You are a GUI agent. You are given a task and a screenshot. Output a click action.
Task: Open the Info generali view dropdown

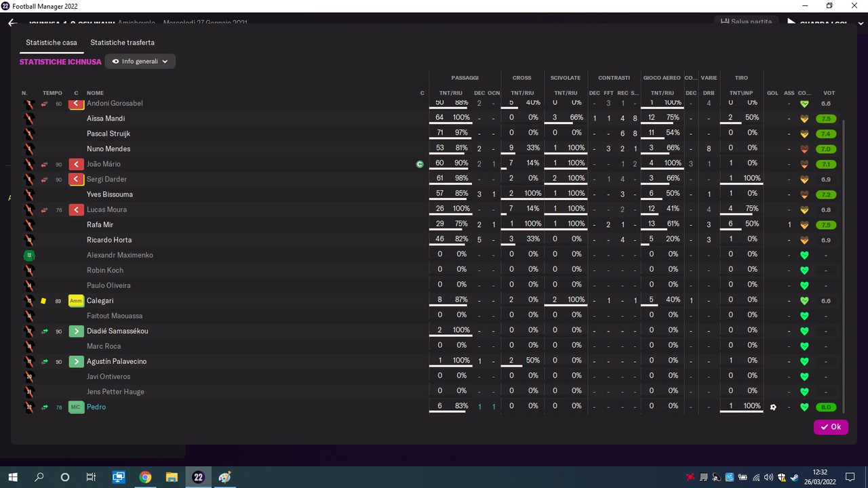pos(140,62)
